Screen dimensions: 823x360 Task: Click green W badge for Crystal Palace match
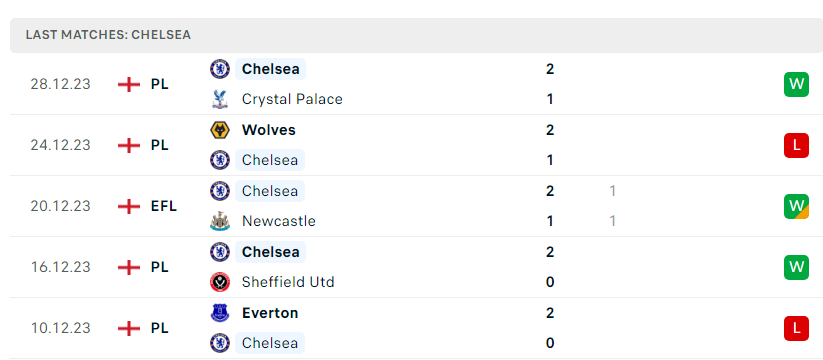point(796,84)
